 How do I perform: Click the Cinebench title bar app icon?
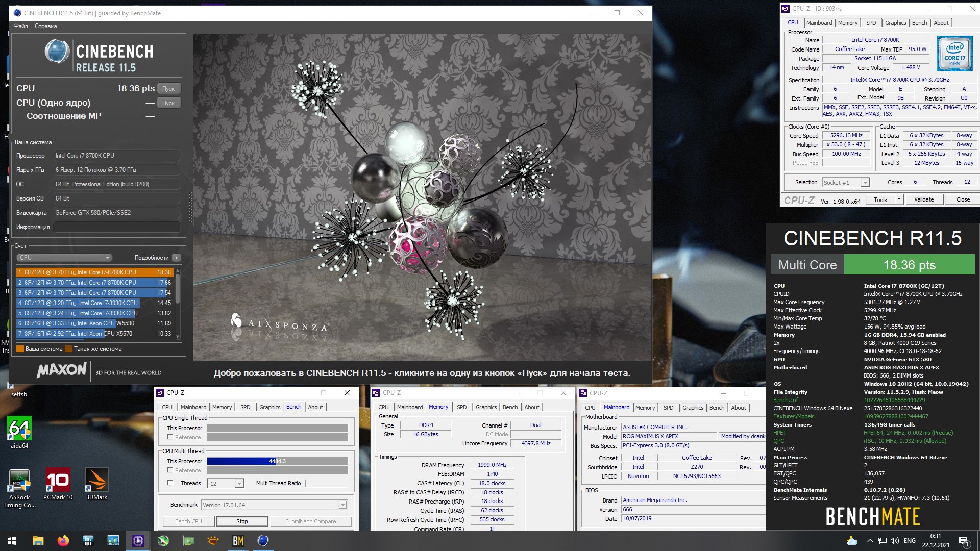[x=17, y=13]
